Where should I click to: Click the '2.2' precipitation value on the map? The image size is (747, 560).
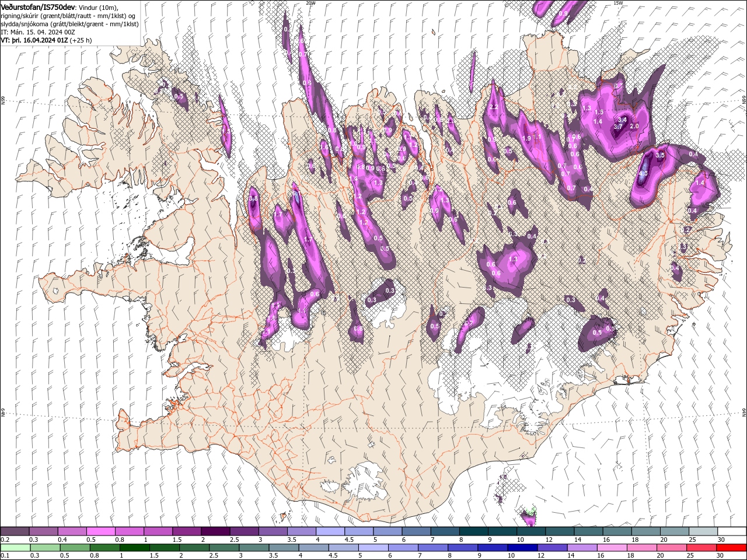494,107
